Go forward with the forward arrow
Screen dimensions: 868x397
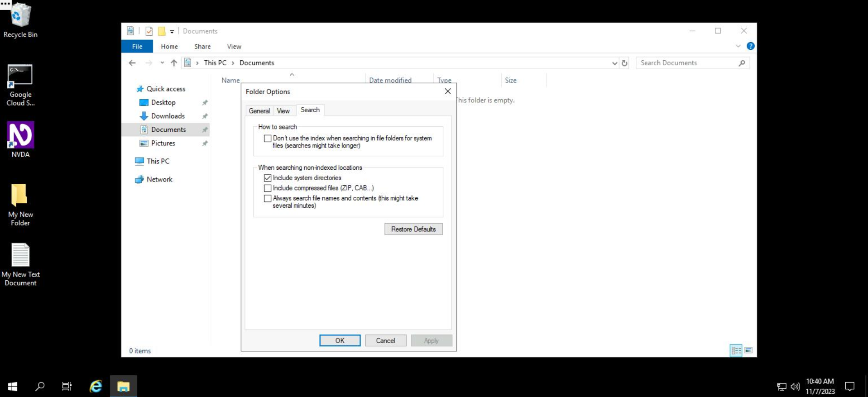pyautogui.click(x=149, y=63)
